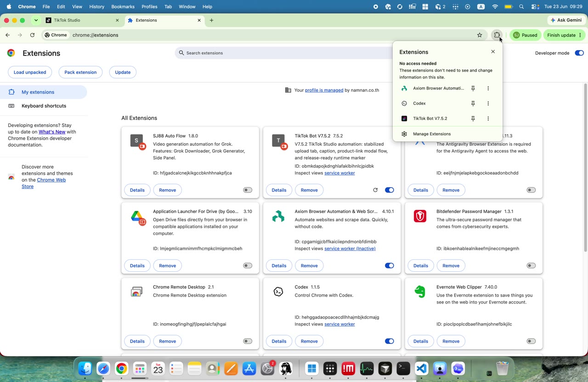Open Terminal from the Dock
Image resolution: width=588 pixels, height=382 pixels.
[x=403, y=368]
